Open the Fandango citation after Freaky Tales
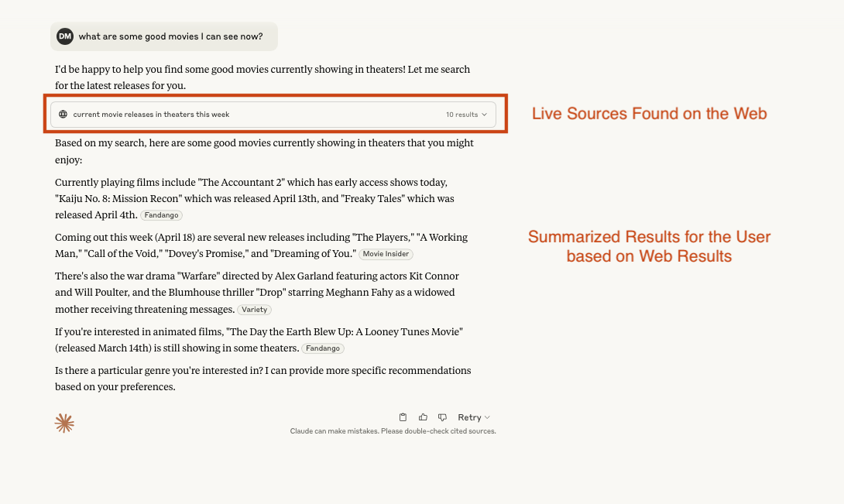Viewport: 844px width, 504px height. [161, 215]
